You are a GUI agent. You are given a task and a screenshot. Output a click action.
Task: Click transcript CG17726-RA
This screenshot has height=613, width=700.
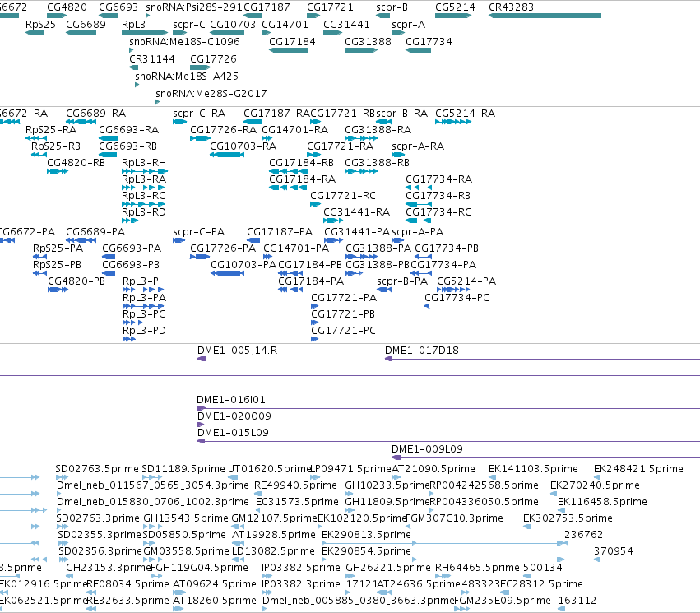click(x=200, y=138)
